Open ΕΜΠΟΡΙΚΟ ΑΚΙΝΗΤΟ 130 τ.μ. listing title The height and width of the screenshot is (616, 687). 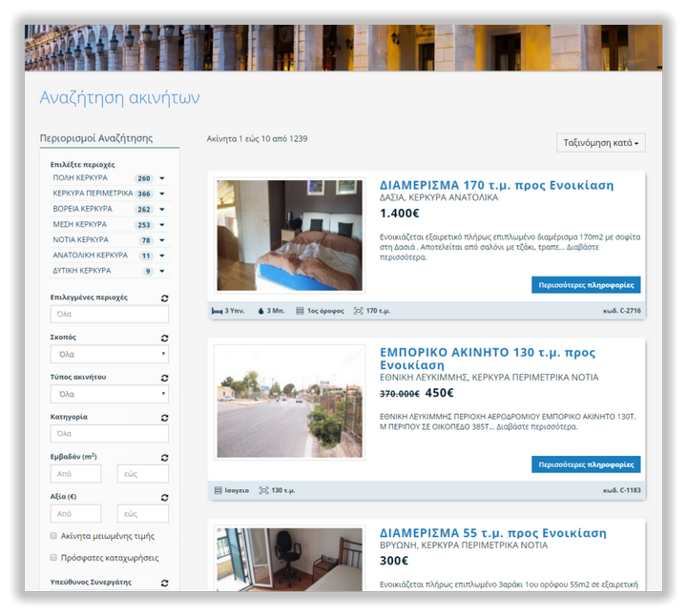(x=488, y=359)
